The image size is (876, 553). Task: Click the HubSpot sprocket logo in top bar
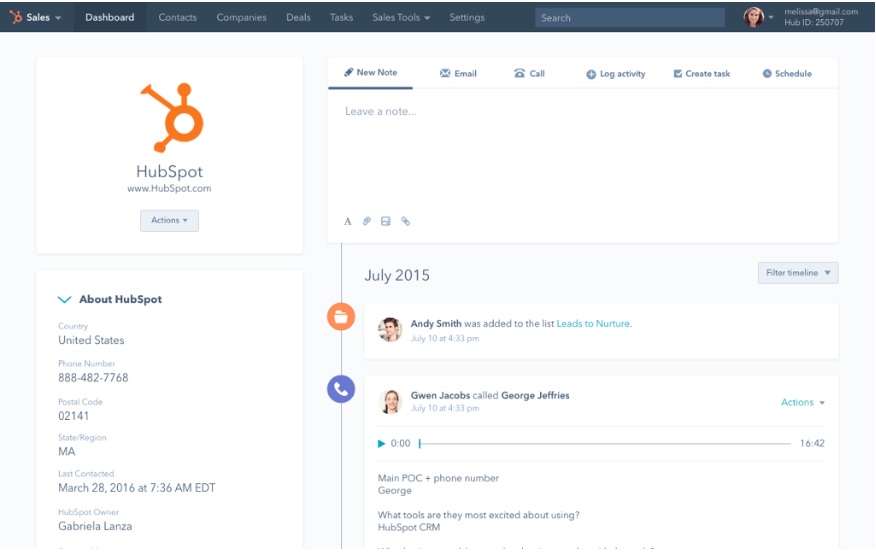pos(16,17)
